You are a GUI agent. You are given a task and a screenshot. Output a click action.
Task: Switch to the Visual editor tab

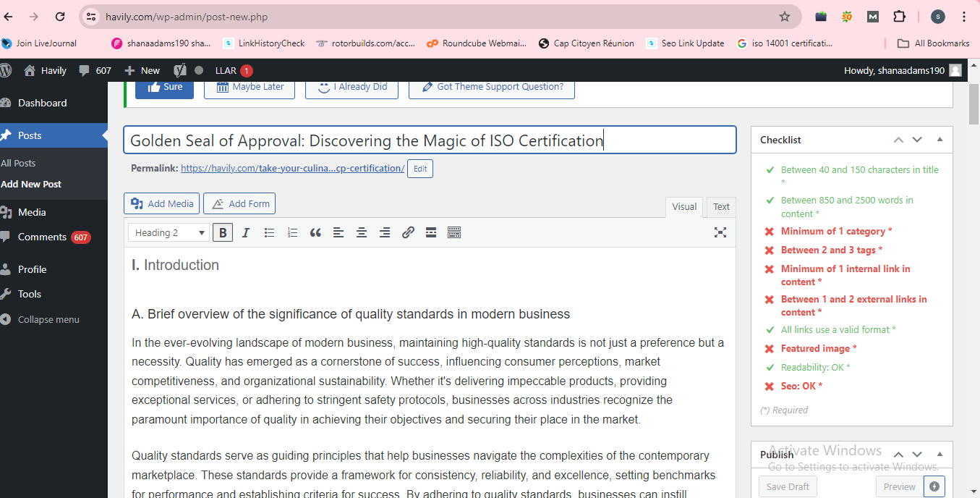(x=684, y=206)
